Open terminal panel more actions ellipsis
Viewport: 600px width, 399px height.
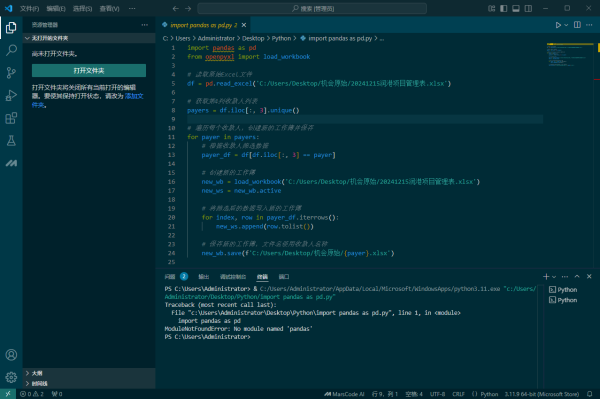[565, 277]
